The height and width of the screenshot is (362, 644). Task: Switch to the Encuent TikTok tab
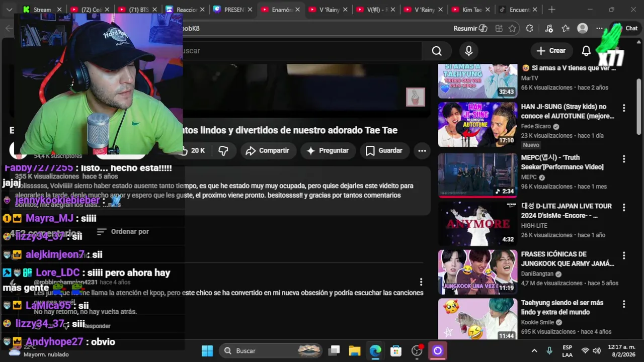click(x=517, y=10)
